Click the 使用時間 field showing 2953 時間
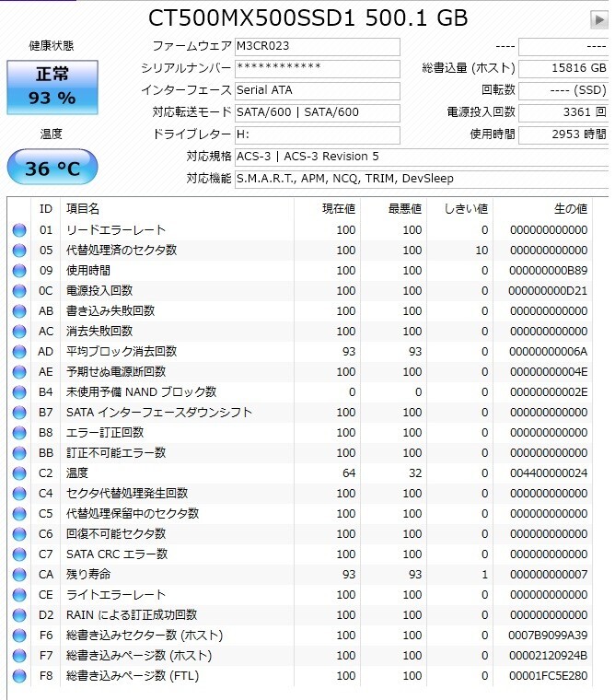This screenshot has width=615, height=700. tap(563, 134)
